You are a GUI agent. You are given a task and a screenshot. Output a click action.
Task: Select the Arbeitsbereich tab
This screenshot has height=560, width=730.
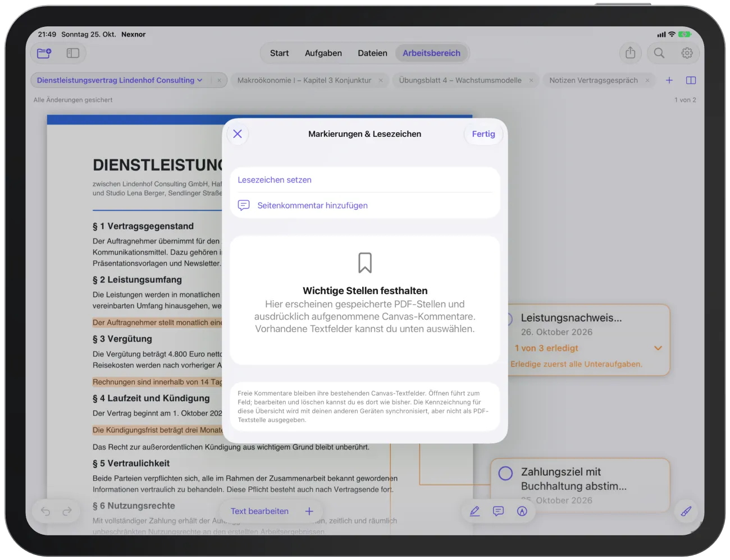[431, 53]
